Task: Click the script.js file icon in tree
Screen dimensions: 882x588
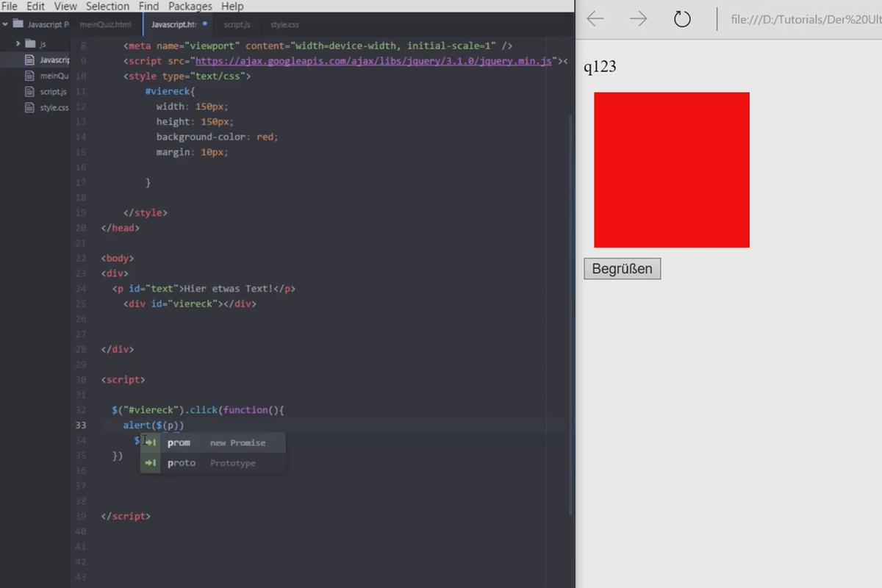Action: (29, 92)
